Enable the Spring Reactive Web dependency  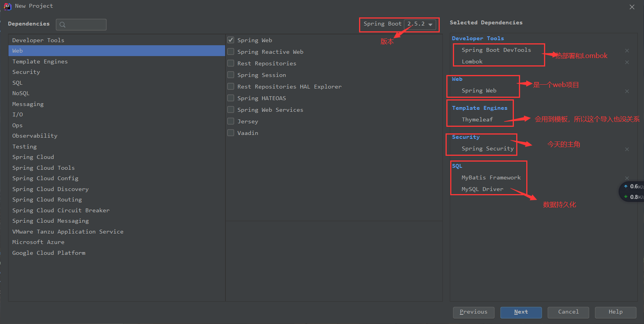(230, 52)
